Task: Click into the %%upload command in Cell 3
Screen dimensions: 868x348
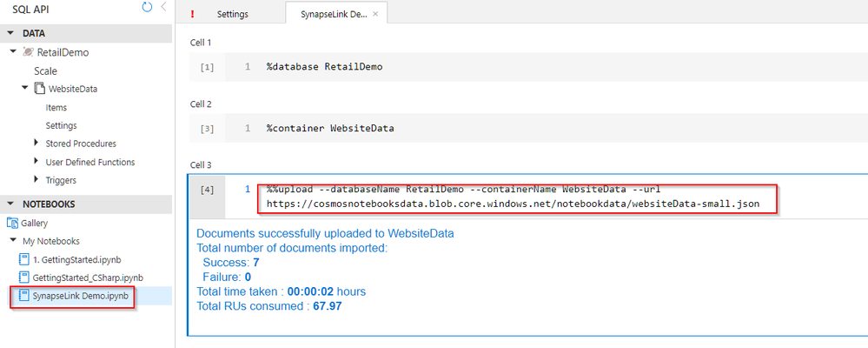Action: pos(463,190)
